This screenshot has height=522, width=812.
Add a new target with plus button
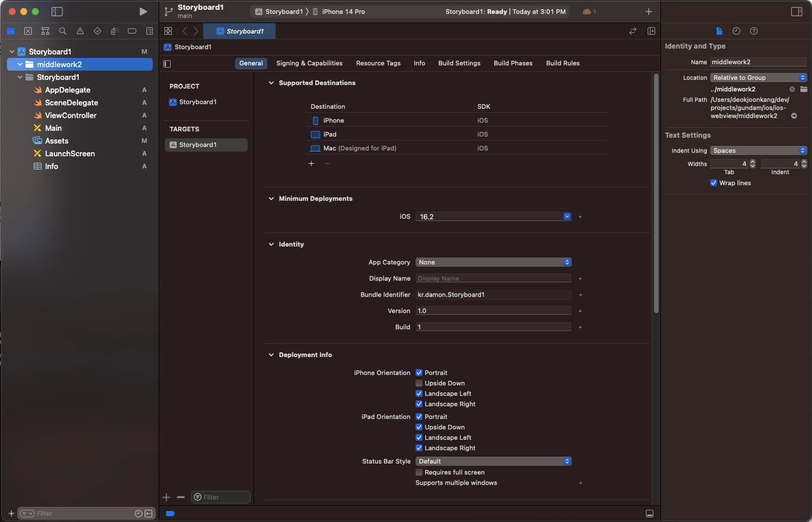pos(167,497)
